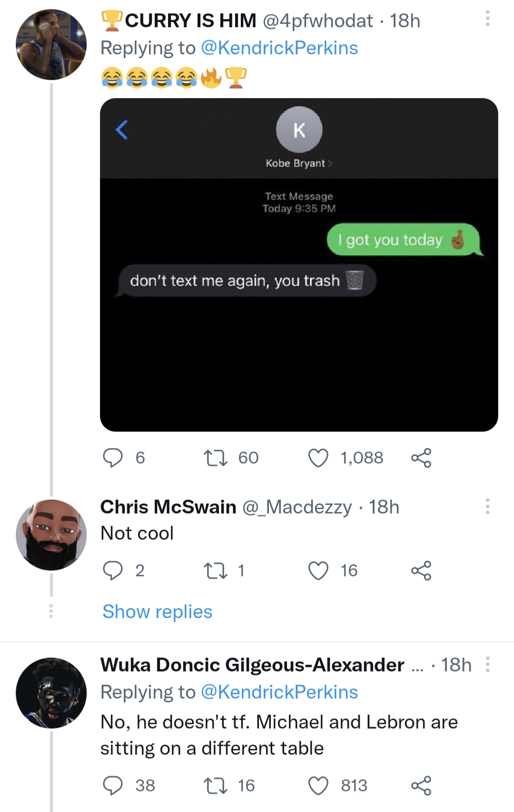This screenshot has width=514, height=812.
Task: Open more options on Chris McSwain's tweet
Action: click(487, 506)
